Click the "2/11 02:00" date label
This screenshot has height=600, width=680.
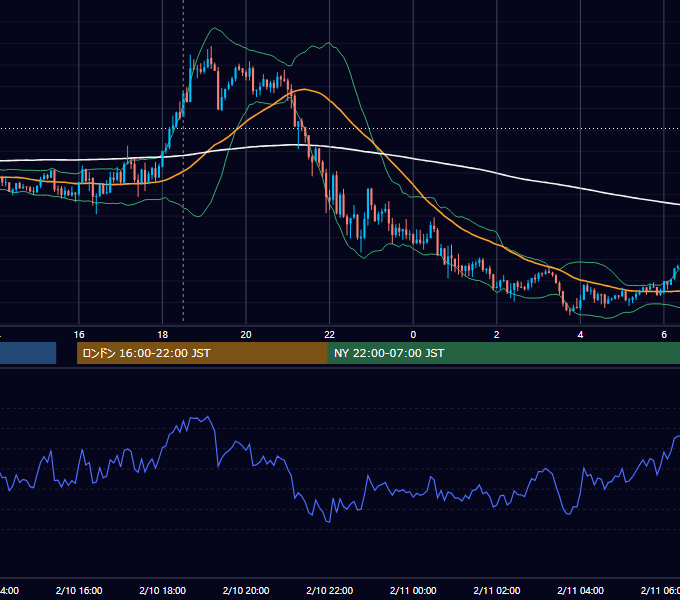[x=497, y=590]
